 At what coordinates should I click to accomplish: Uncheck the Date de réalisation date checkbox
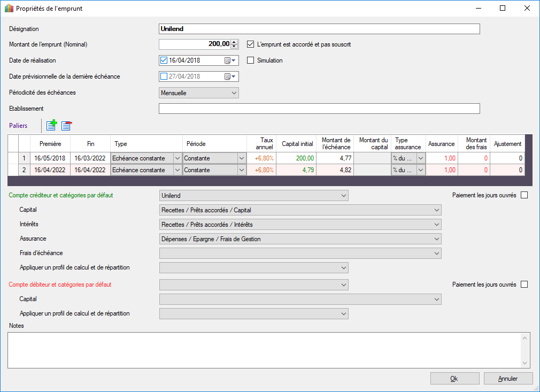(164, 60)
